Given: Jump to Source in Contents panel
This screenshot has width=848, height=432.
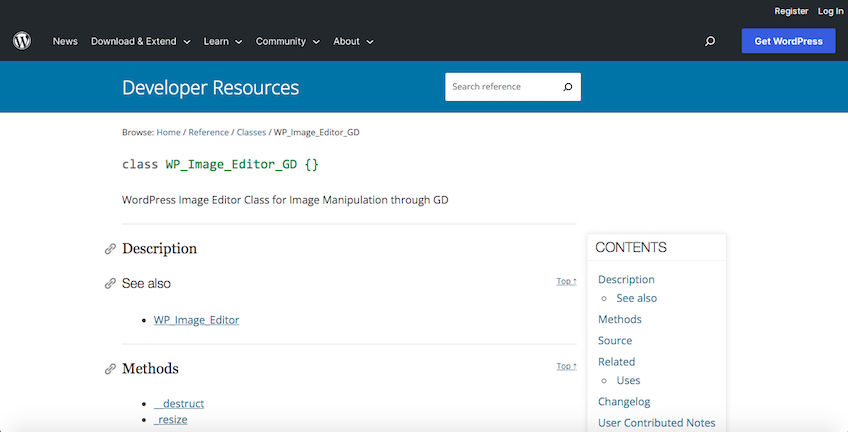Looking at the screenshot, I should 615,341.
